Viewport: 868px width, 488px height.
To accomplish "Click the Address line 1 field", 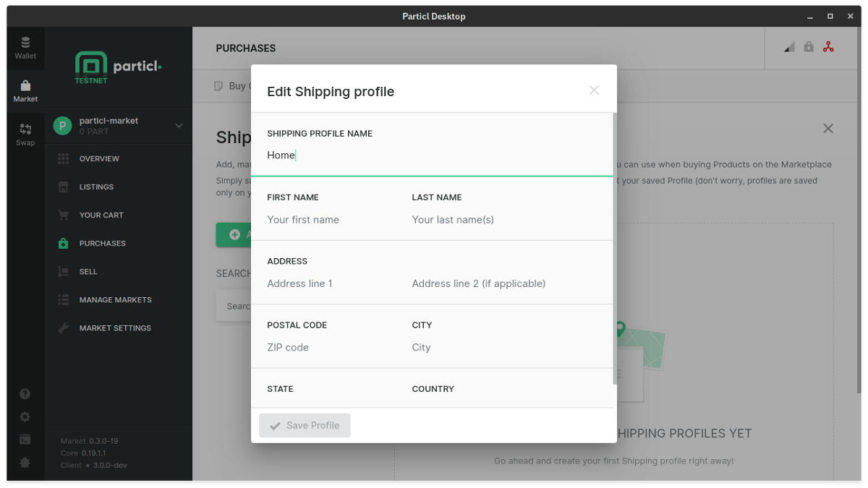I will (331, 283).
